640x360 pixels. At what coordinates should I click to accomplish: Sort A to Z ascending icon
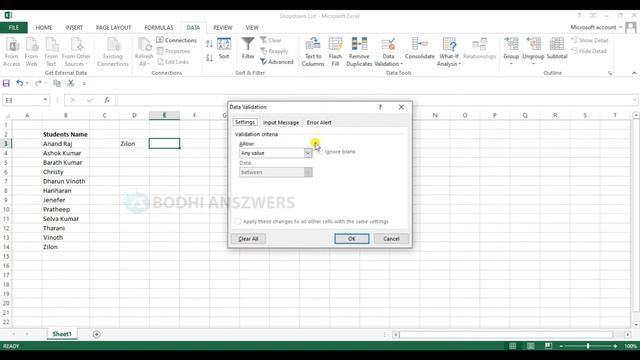209,44
